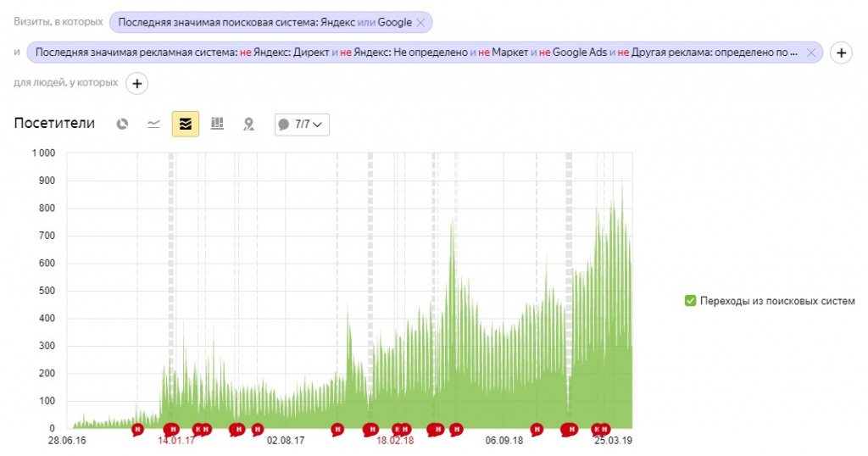Image resolution: width=868 pixels, height=456 pixels.
Task: Switch to the column chart view icon
Action: coord(217,124)
